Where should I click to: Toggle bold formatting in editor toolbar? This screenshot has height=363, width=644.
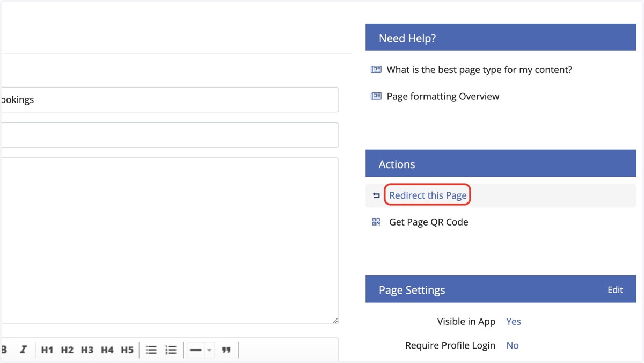[x=4, y=350]
